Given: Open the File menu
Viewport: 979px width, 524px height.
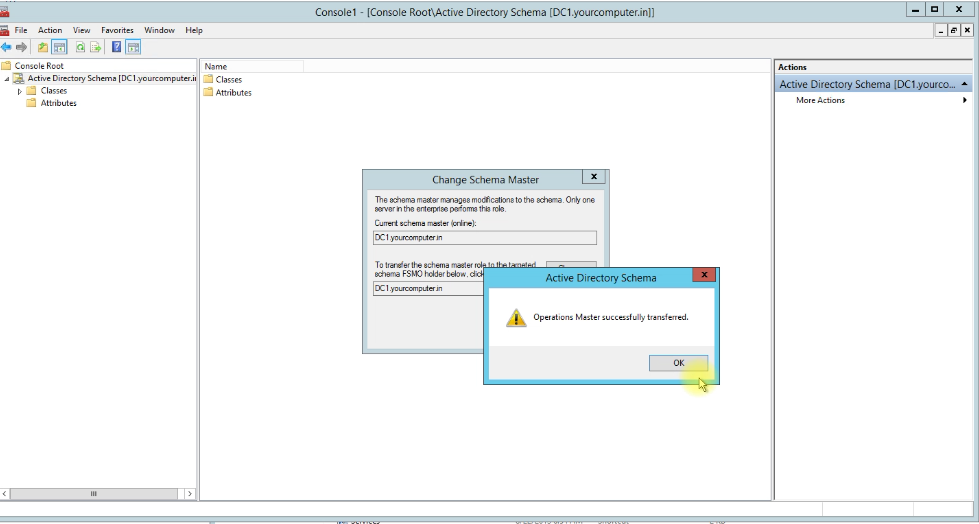Looking at the screenshot, I should (21, 30).
